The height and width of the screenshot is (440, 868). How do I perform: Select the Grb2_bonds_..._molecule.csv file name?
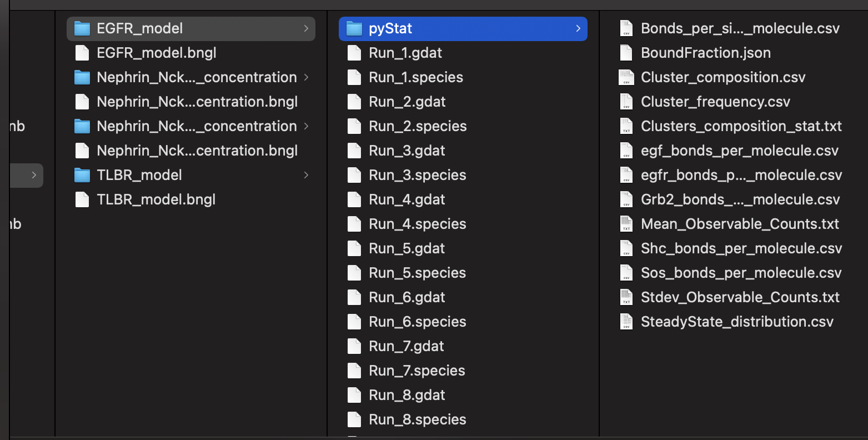pos(740,199)
